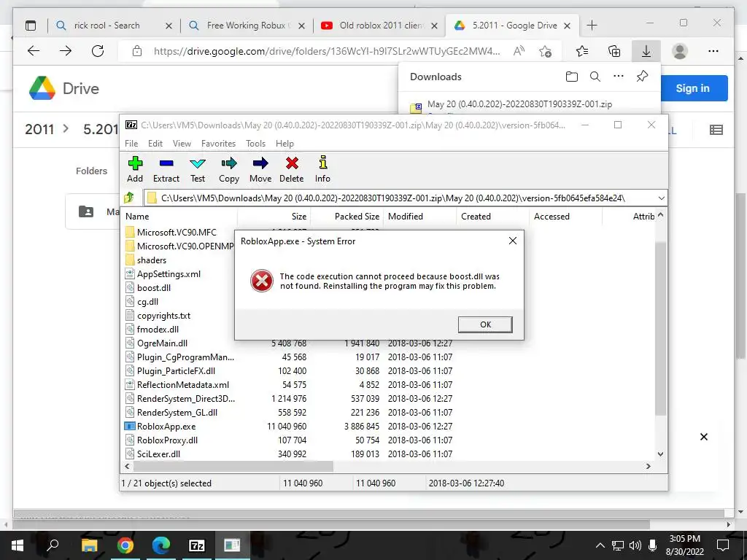Viewport: 747px width, 560px height.
Task: Search downloads with magnifier icon
Action: click(x=595, y=76)
